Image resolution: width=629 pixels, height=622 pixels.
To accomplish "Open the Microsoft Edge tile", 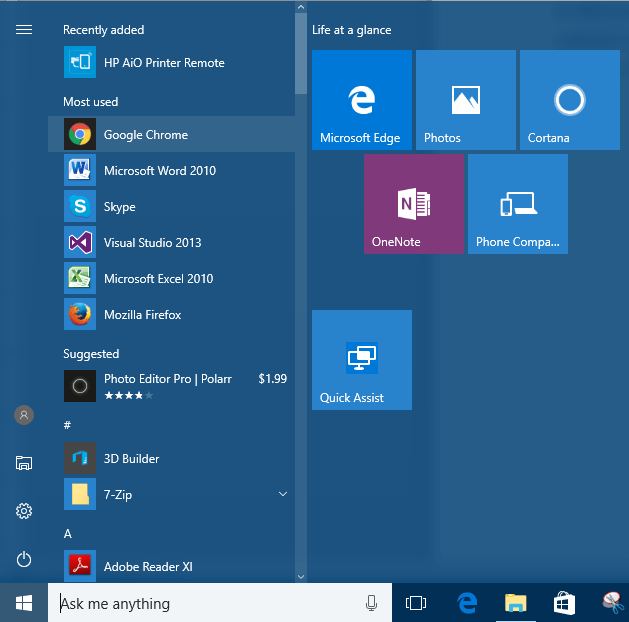I will (x=361, y=100).
